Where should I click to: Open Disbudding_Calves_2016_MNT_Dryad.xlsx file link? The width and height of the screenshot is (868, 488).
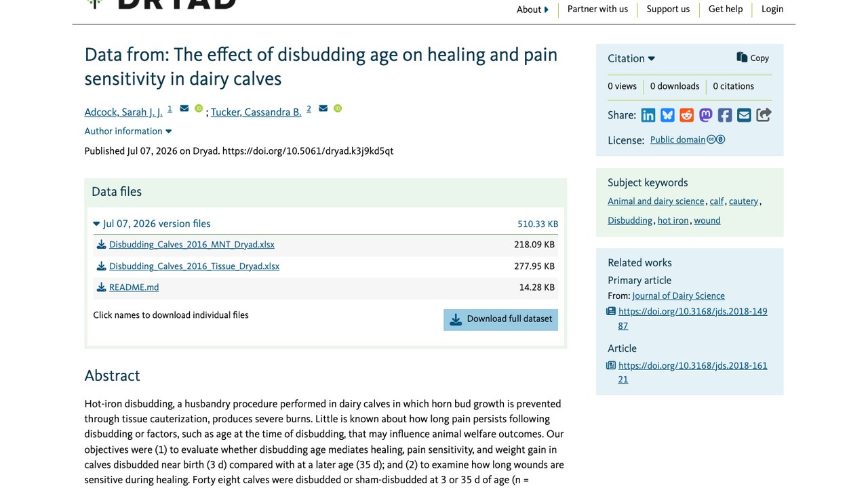tap(192, 245)
